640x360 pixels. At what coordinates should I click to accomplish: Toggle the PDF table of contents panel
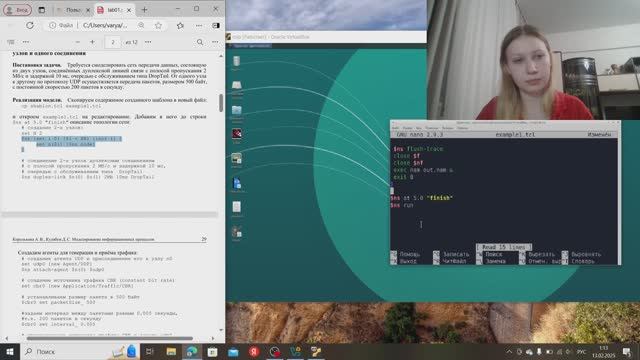click(x=11, y=42)
